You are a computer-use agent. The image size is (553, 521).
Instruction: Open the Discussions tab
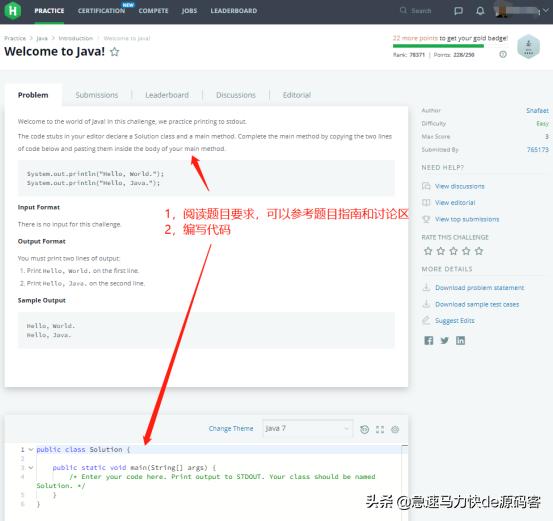[x=236, y=95]
